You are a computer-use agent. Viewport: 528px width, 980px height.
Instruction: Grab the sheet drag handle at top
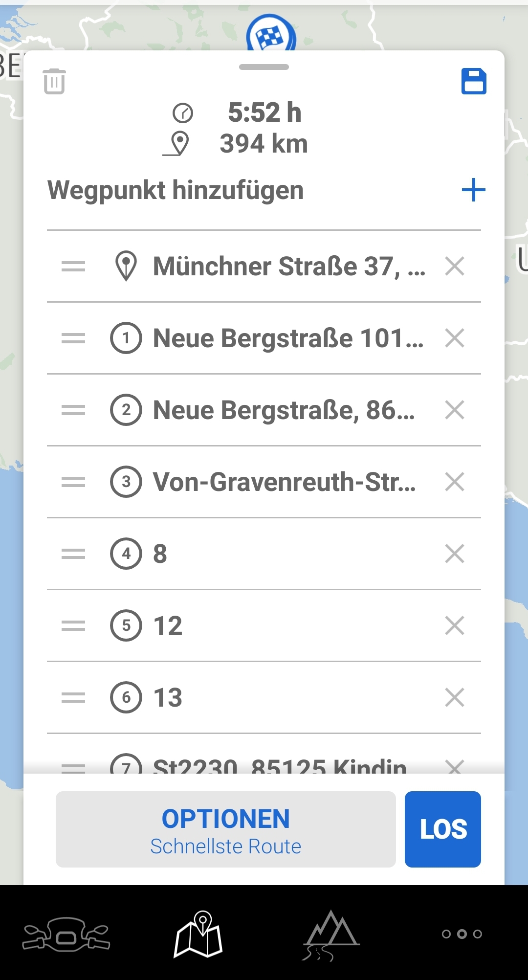[x=264, y=67]
